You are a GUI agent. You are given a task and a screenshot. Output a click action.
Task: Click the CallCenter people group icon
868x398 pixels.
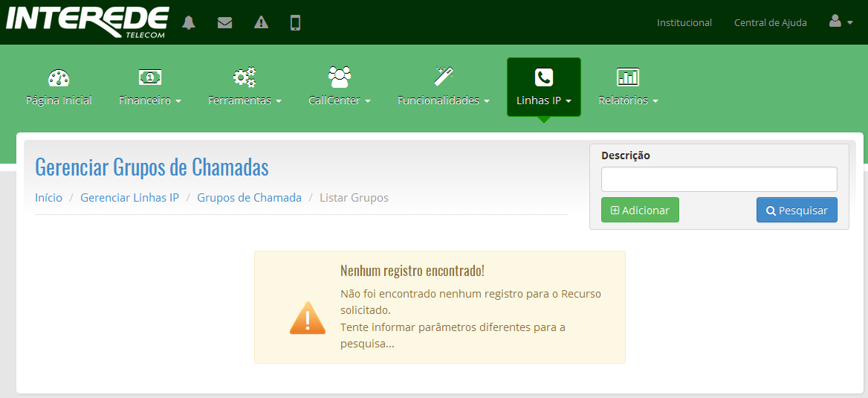pos(339,77)
